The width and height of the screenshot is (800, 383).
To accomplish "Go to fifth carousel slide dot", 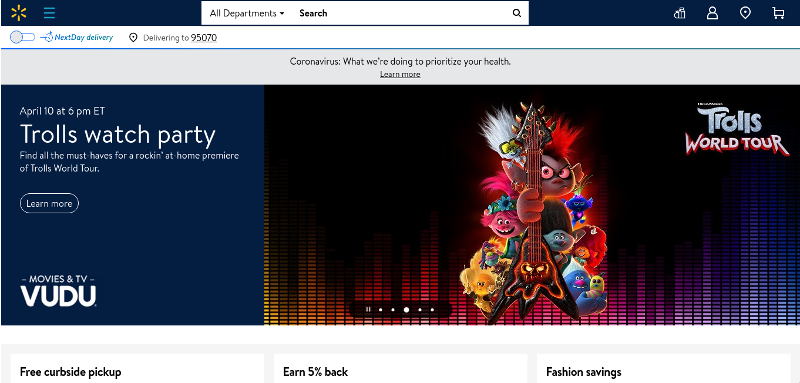I will (432, 310).
